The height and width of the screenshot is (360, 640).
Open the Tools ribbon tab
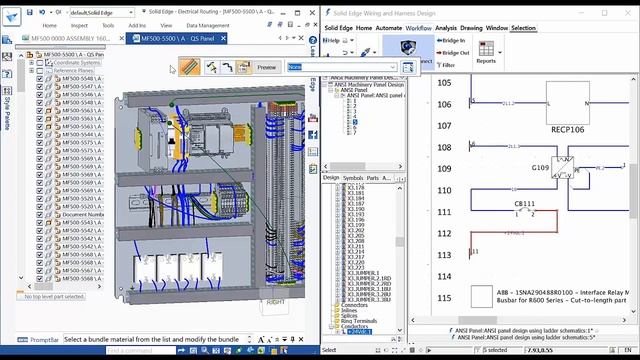(x=108, y=25)
